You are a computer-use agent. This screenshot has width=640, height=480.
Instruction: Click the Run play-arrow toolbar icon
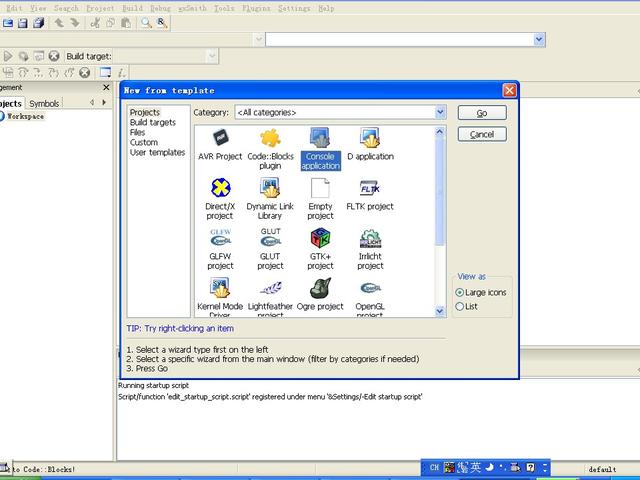8,56
